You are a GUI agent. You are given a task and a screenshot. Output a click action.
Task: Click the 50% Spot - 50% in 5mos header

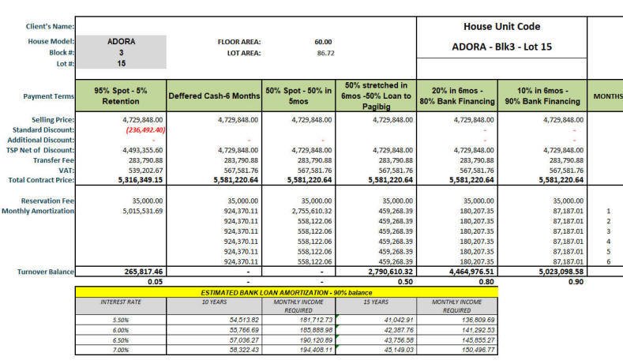(298, 96)
